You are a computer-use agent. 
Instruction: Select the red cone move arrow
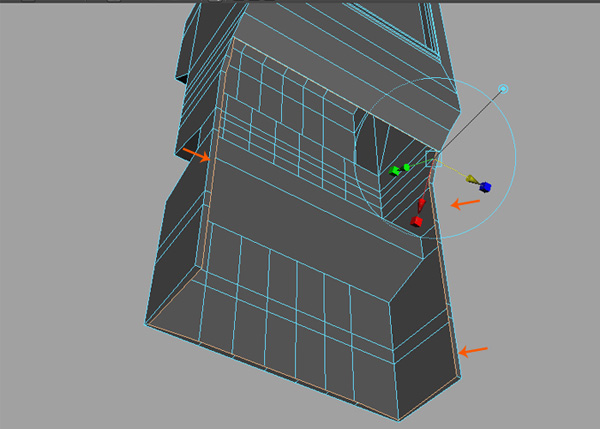[x=422, y=204]
